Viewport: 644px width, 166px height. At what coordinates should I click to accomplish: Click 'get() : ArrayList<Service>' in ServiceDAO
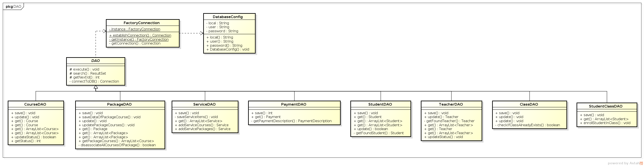click(x=198, y=121)
